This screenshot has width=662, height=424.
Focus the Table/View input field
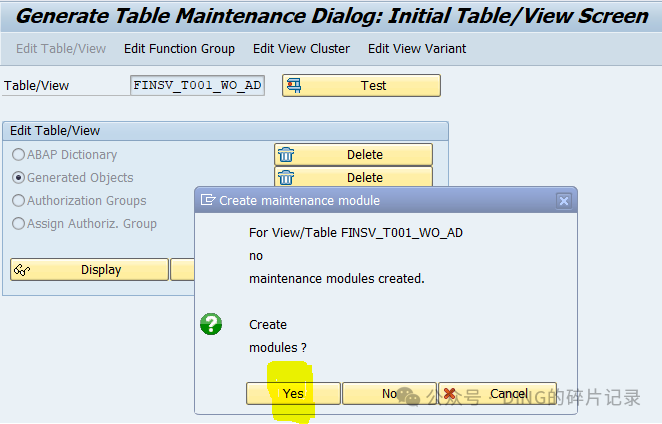[198, 85]
